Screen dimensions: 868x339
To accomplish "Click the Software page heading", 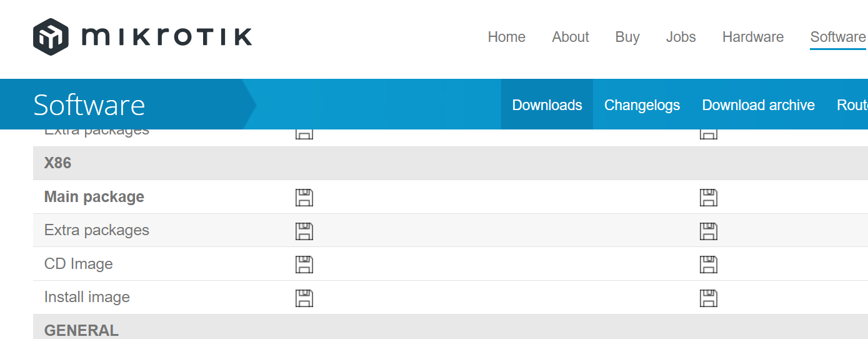I will pos(89,104).
